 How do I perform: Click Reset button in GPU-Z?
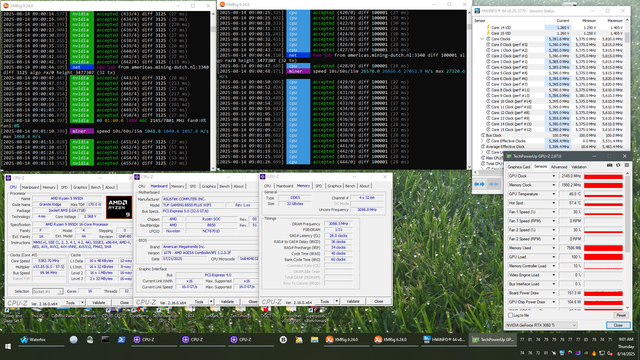click(621, 316)
